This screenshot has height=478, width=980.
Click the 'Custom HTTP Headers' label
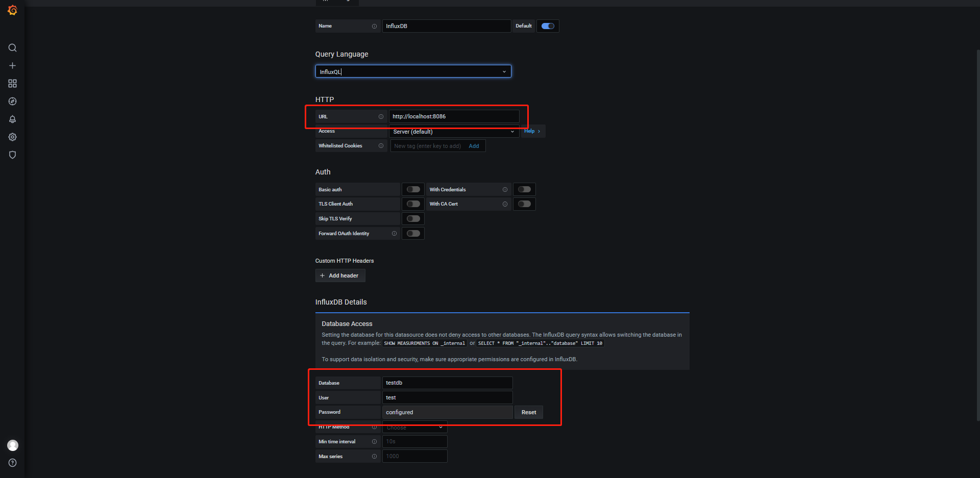(x=345, y=261)
